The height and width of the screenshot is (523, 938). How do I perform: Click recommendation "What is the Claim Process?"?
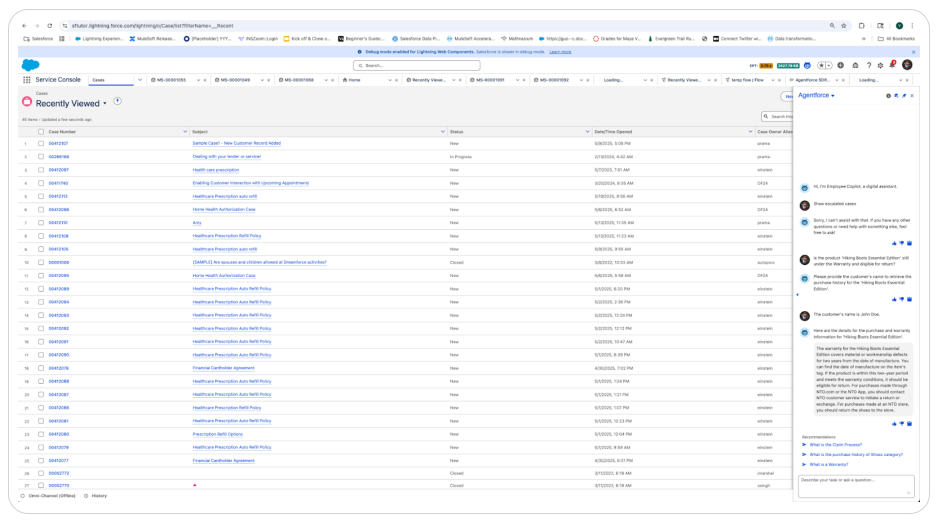click(835, 444)
